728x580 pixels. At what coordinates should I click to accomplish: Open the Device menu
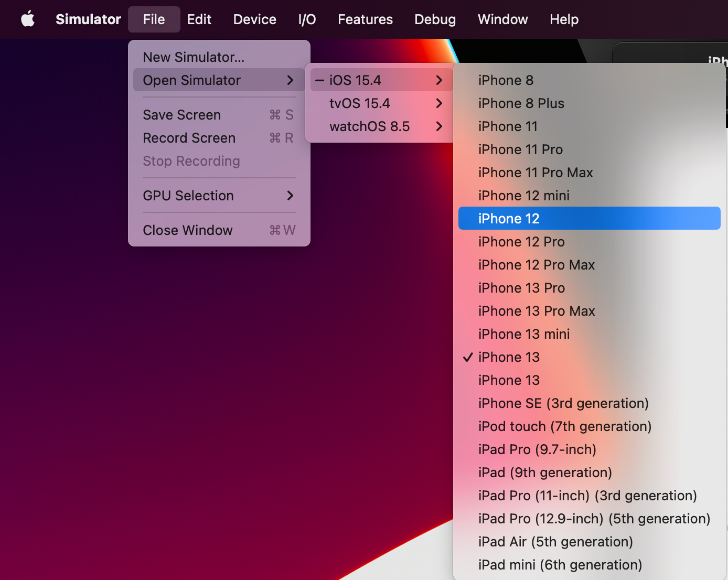pos(254,19)
